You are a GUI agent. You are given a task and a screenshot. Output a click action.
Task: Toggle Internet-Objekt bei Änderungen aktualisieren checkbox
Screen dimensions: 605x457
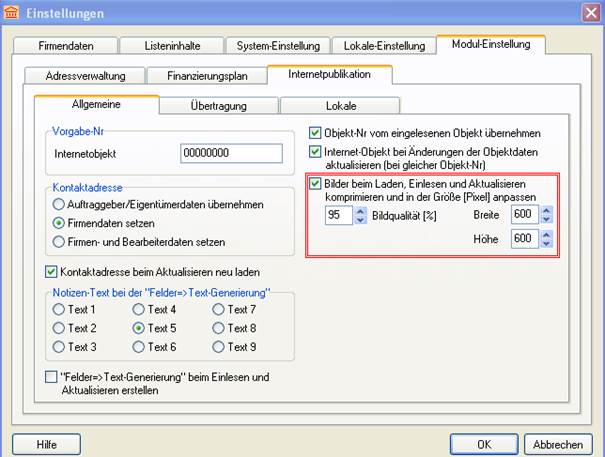315,151
